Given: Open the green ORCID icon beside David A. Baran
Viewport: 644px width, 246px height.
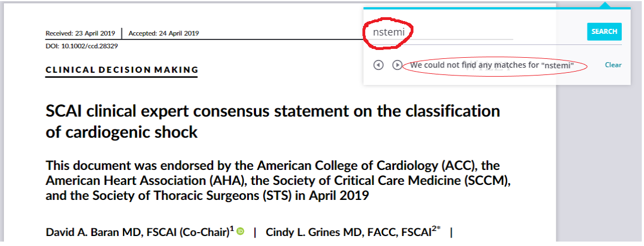Looking at the screenshot, I should (x=241, y=232).
